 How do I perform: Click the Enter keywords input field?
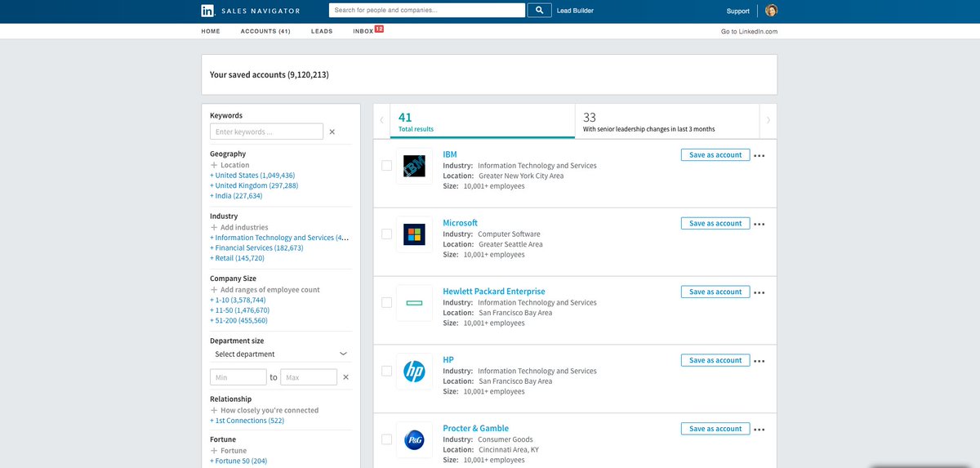(266, 131)
